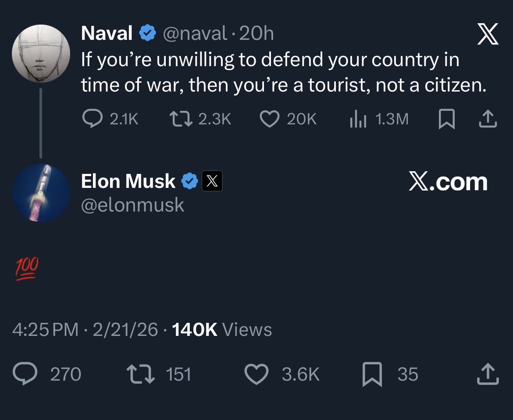
Task: Share Elon Musk's post
Action: click(488, 374)
